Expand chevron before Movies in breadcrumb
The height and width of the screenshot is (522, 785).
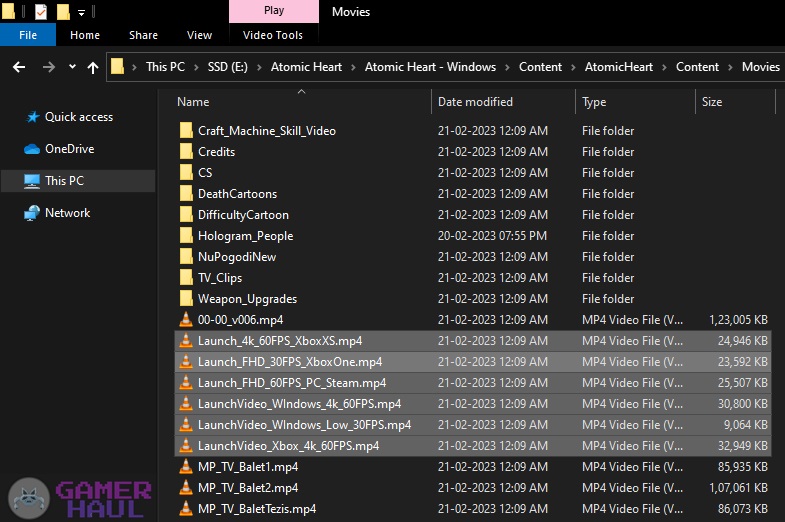pyautogui.click(x=730, y=68)
